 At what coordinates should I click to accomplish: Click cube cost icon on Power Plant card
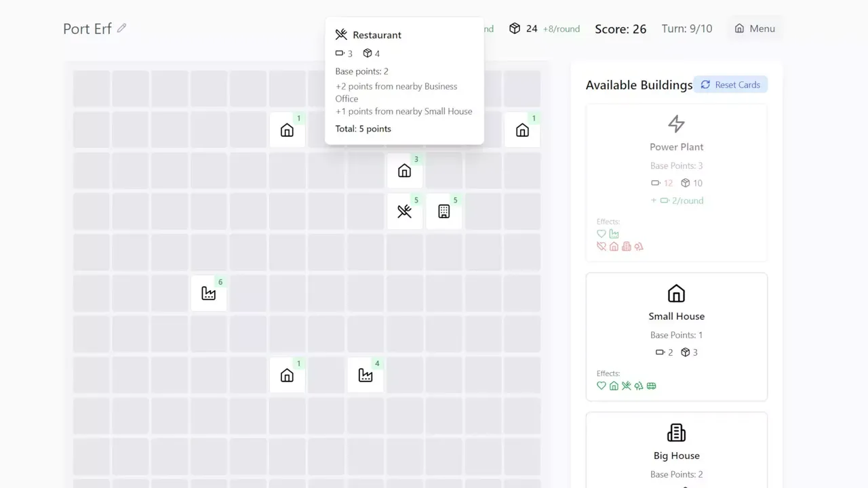tap(686, 183)
